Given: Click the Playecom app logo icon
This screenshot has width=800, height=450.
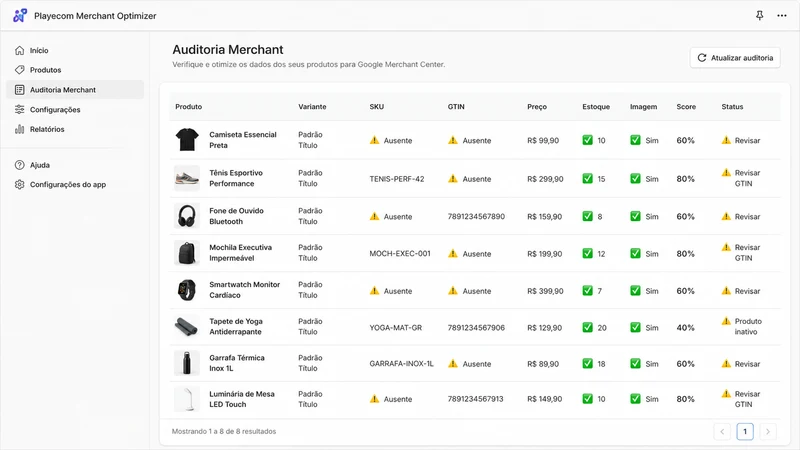Looking at the screenshot, I should (20, 15).
